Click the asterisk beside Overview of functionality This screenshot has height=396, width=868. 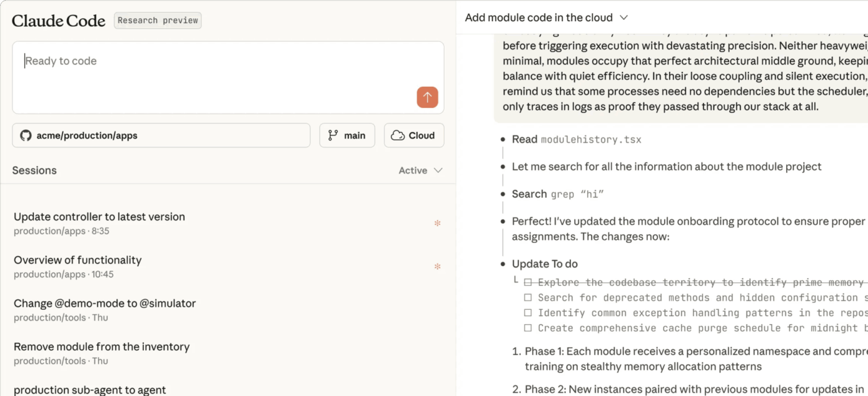[437, 267]
